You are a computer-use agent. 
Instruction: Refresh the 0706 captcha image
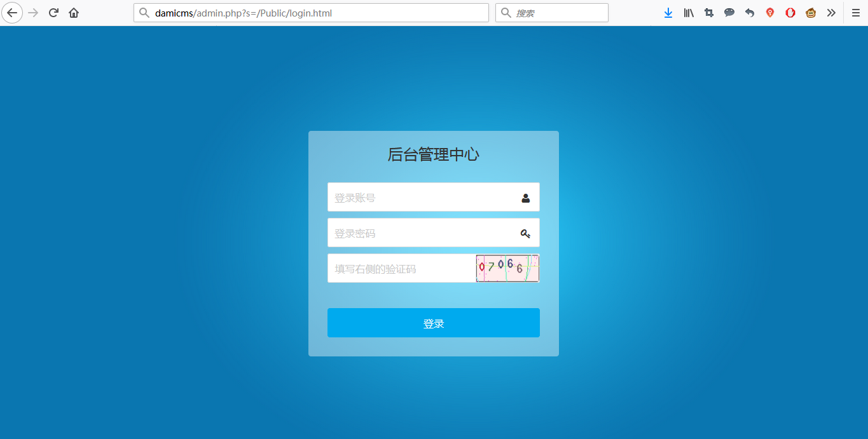tap(507, 268)
